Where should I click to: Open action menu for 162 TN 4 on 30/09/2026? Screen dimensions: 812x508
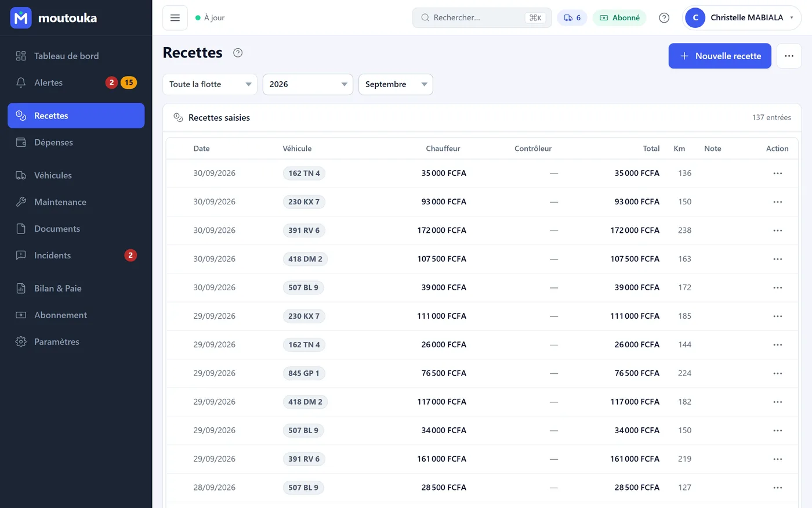coord(777,173)
